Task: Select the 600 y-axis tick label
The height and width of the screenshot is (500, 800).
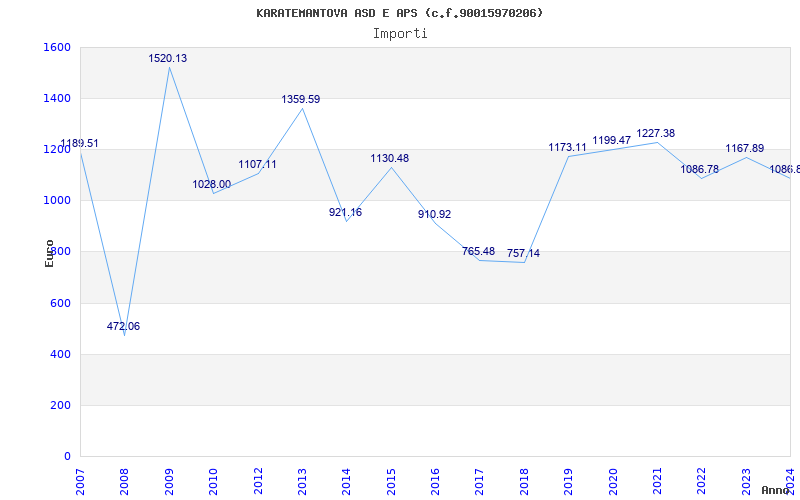Action: click(60, 303)
